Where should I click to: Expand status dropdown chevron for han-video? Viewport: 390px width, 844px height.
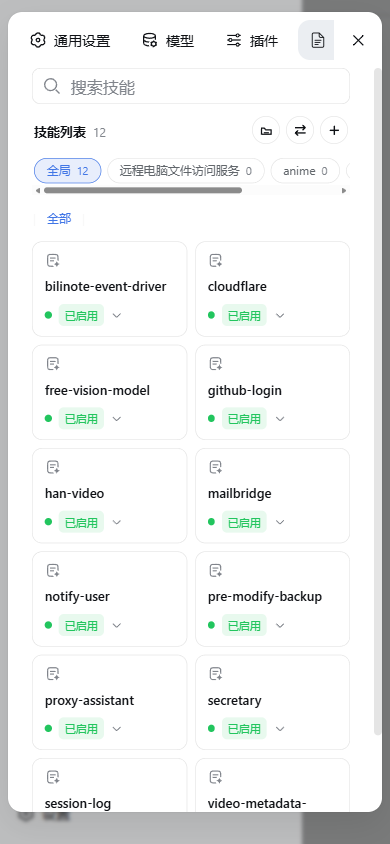117,522
